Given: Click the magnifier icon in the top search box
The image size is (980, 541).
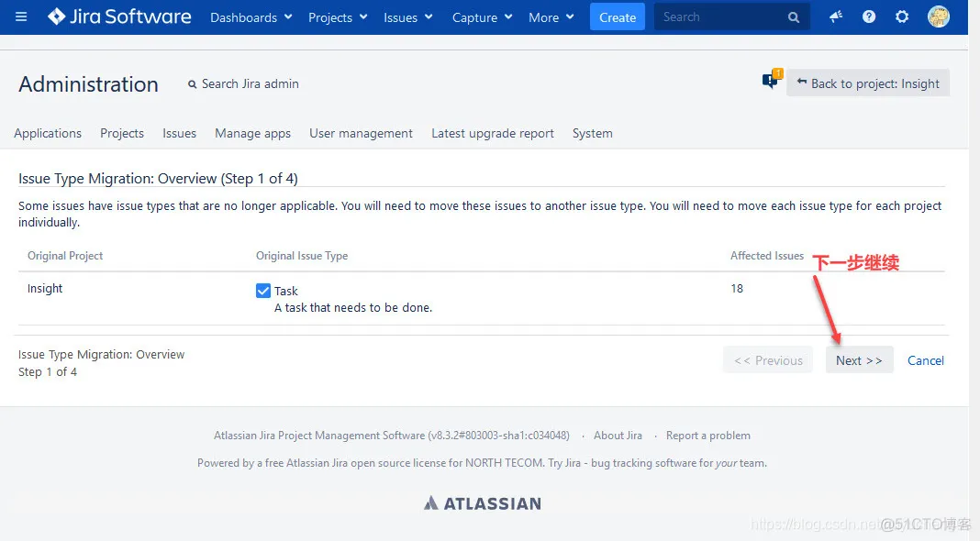Looking at the screenshot, I should coord(794,17).
